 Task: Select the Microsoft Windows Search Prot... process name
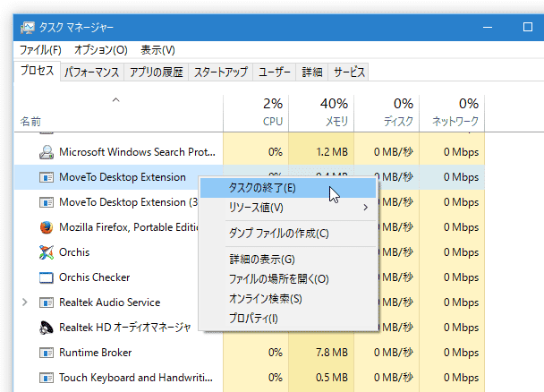137,152
